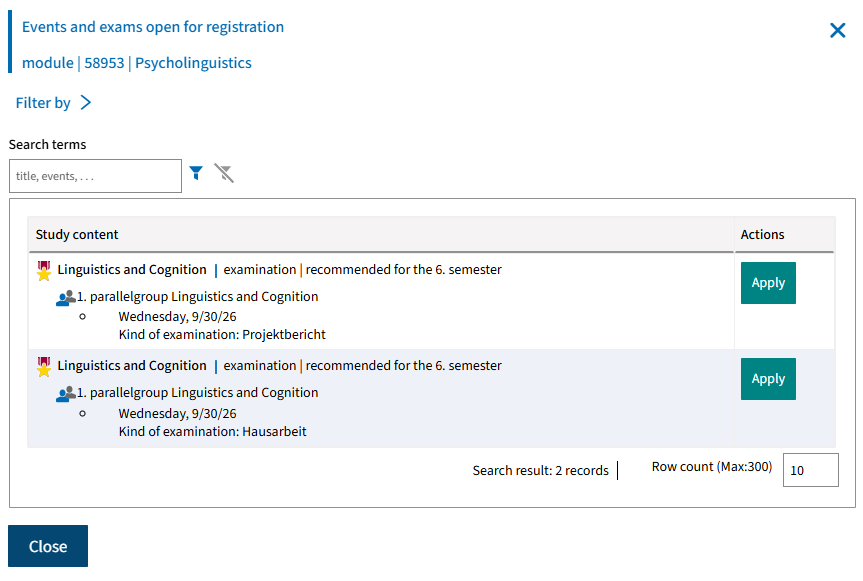863x581 pixels.
Task: Apply for the Projektbericht examination
Action: [768, 283]
